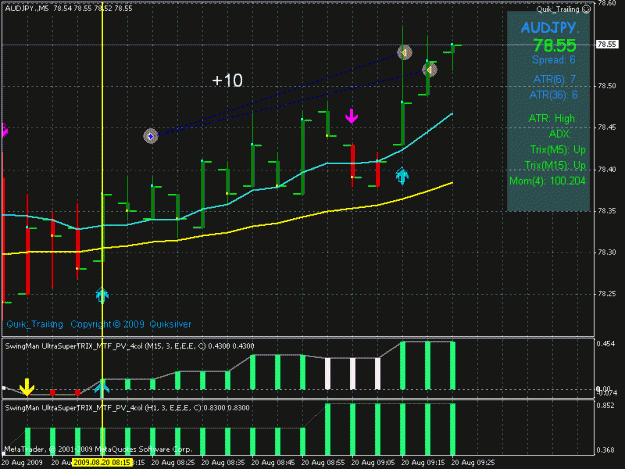Click the SwingMan UltraSuperTRIX M15 indicator label
This screenshot has width=625, height=469.
[130, 346]
